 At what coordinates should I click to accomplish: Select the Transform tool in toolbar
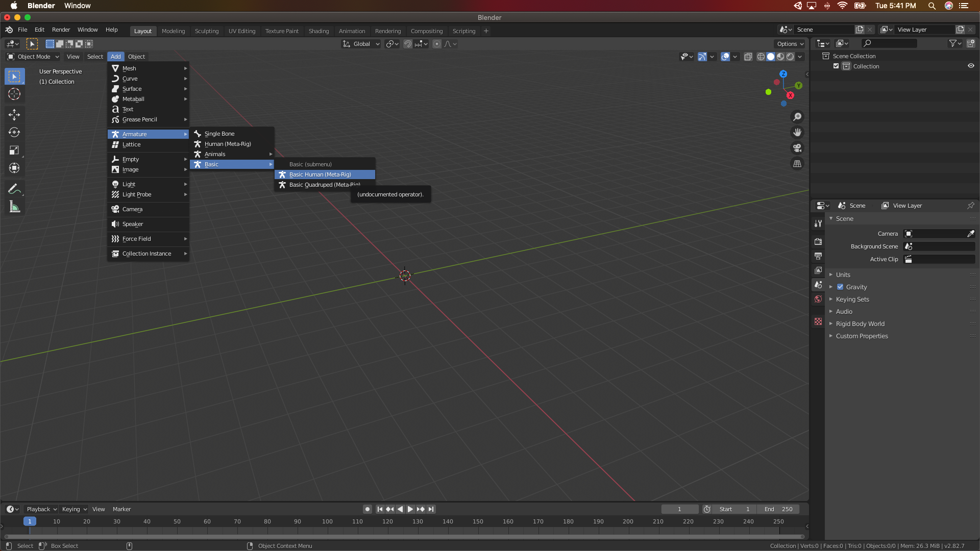click(14, 168)
